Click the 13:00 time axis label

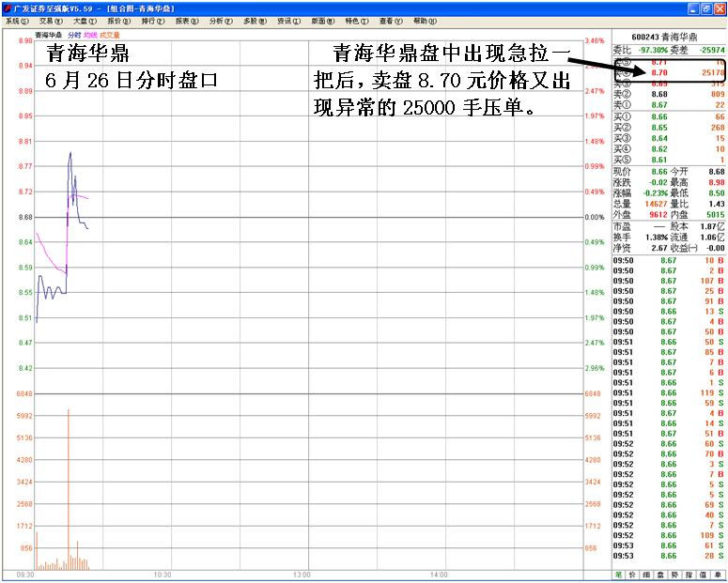pyautogui.click(x=302, y=575)
